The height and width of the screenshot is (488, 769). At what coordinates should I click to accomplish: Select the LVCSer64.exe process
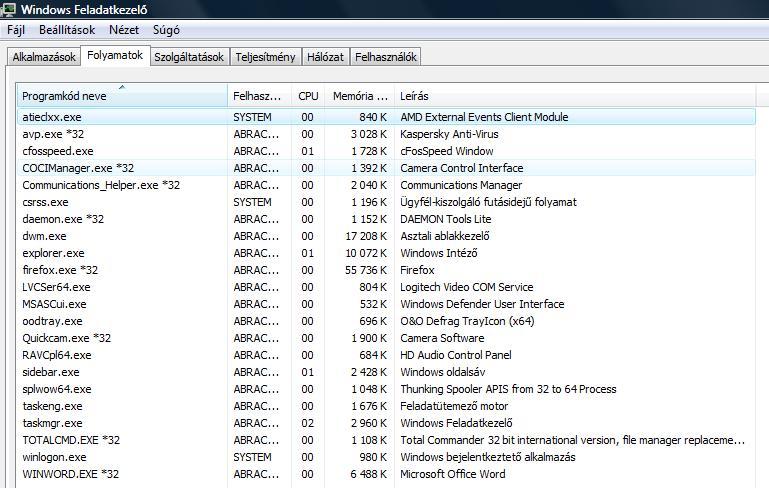pos(386,287)
